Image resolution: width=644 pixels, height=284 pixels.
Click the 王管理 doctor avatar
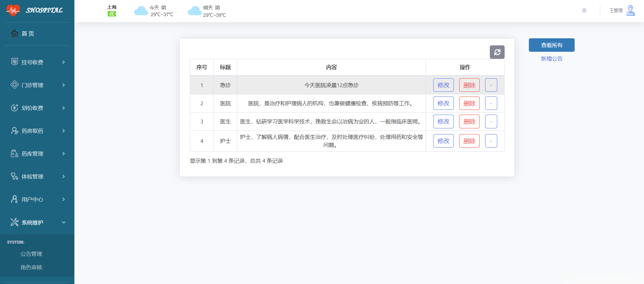tap(630, 10)
